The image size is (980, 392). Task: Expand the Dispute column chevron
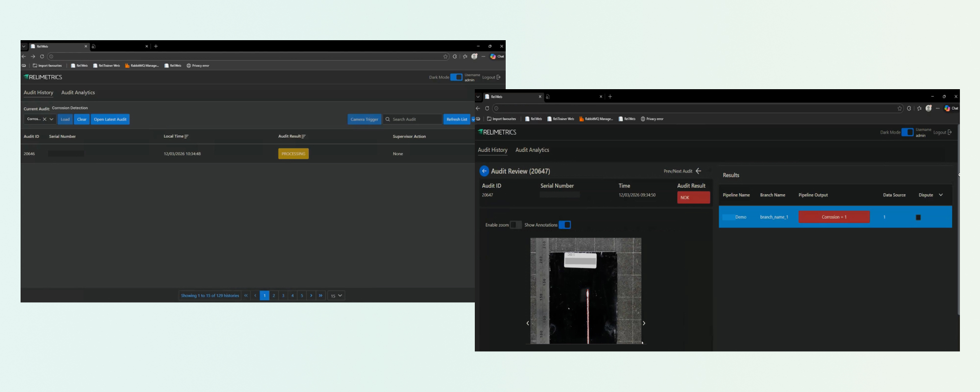pyautogui.click(x=941, y=195)
